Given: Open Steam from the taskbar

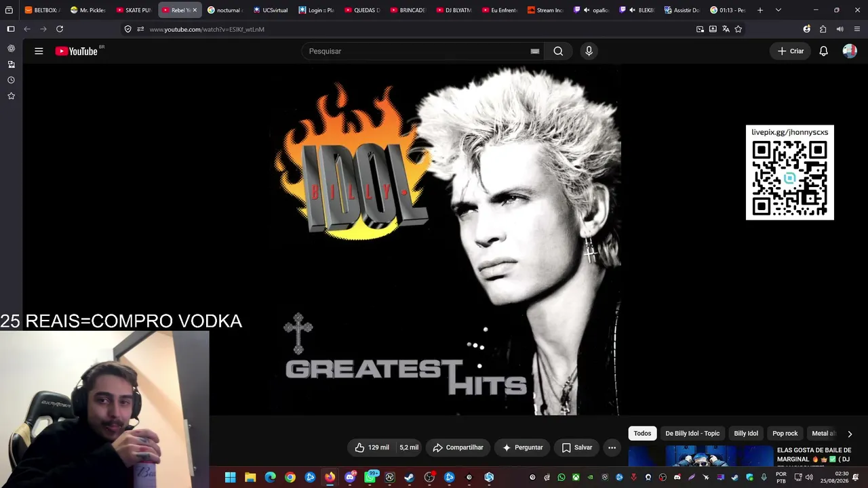Looking at the screenshot, I should tap(410, 477).
